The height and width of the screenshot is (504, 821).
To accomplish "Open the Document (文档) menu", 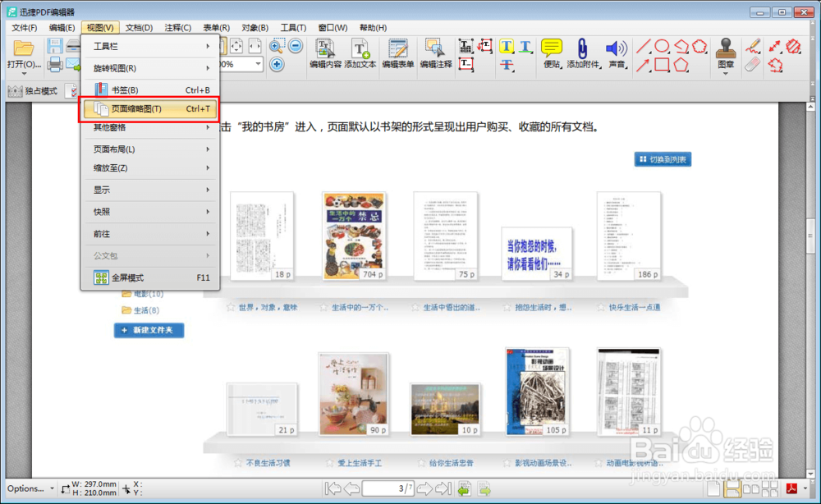I will point(139,28).
